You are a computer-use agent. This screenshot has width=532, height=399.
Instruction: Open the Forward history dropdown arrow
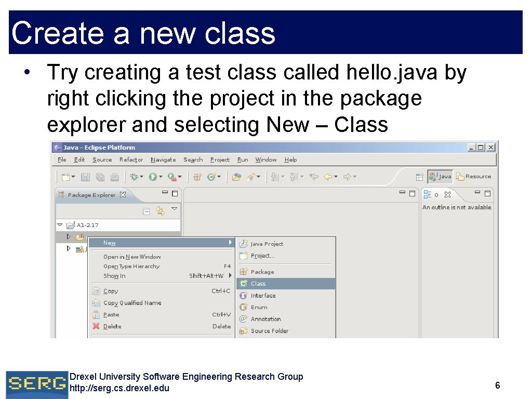tap(354, 177)
